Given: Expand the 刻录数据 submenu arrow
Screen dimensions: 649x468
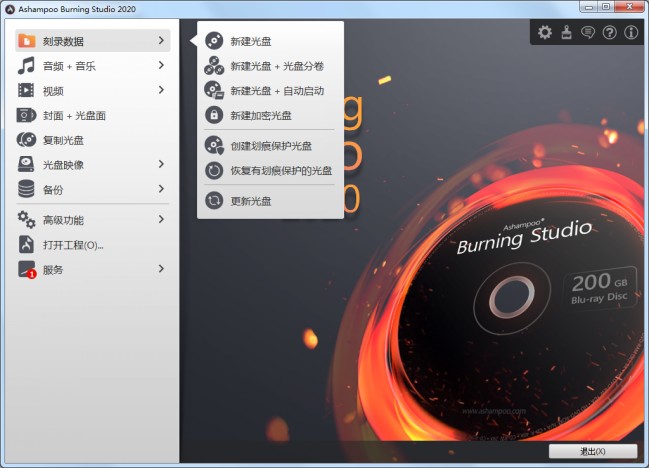Looking at the screenshot, I should [161, 41].
